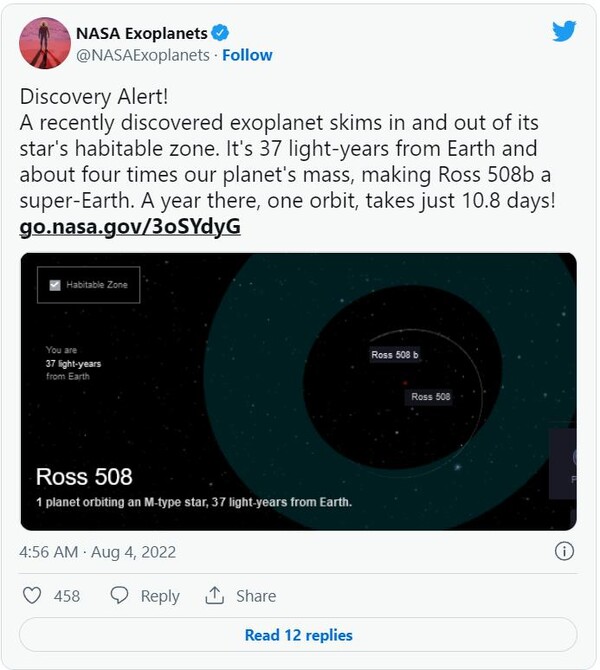Open the go.nasa.gov/3oSYdyG link
This screenshot has width=600, height=670.
tap(130, 227)
